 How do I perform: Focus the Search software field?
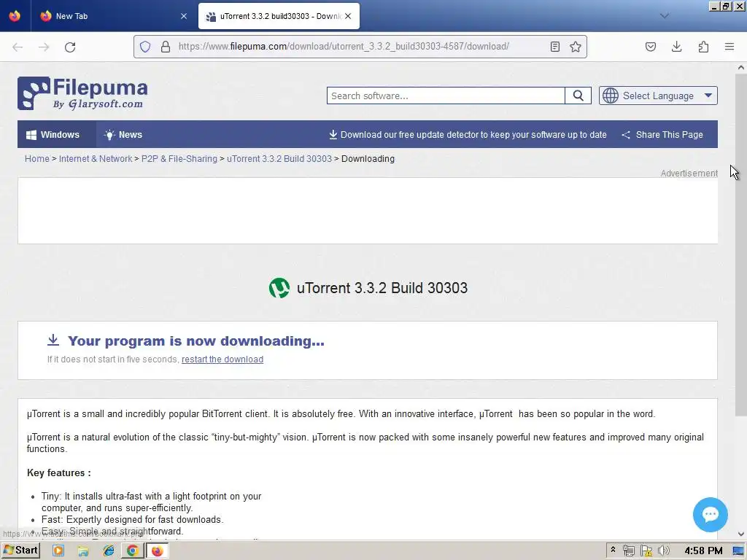(446, 96)
